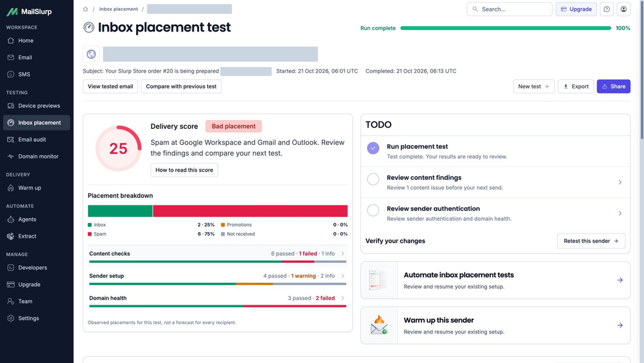
Task: Click the Domain monitor pulse icon
Action: coord(11,156)
